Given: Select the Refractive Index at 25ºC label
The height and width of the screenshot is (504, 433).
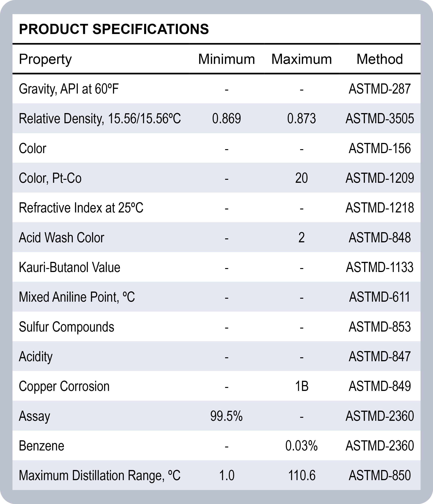Looking at the screenshot, I should (x=81, y=208).
